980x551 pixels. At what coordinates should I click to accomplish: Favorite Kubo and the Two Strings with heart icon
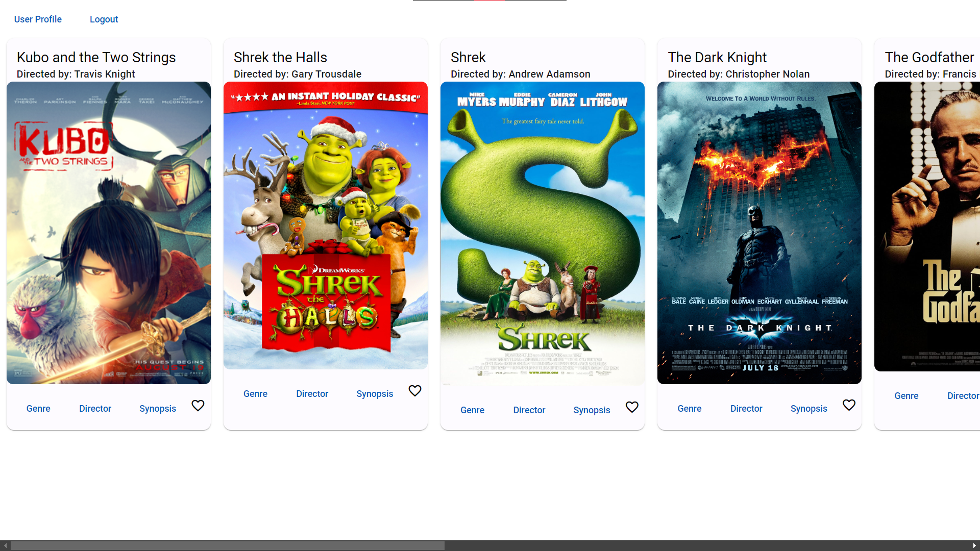pyautogui.click(x=198, y=406)
